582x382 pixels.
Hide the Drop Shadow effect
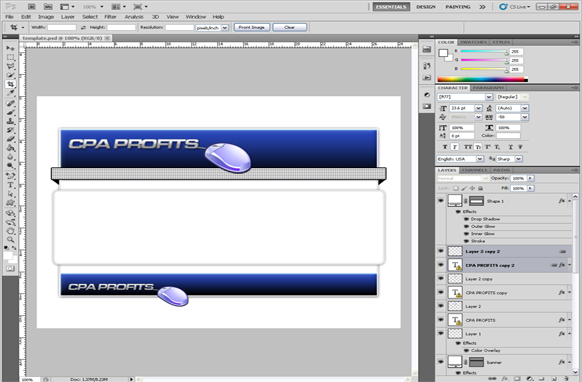(466, 219)
